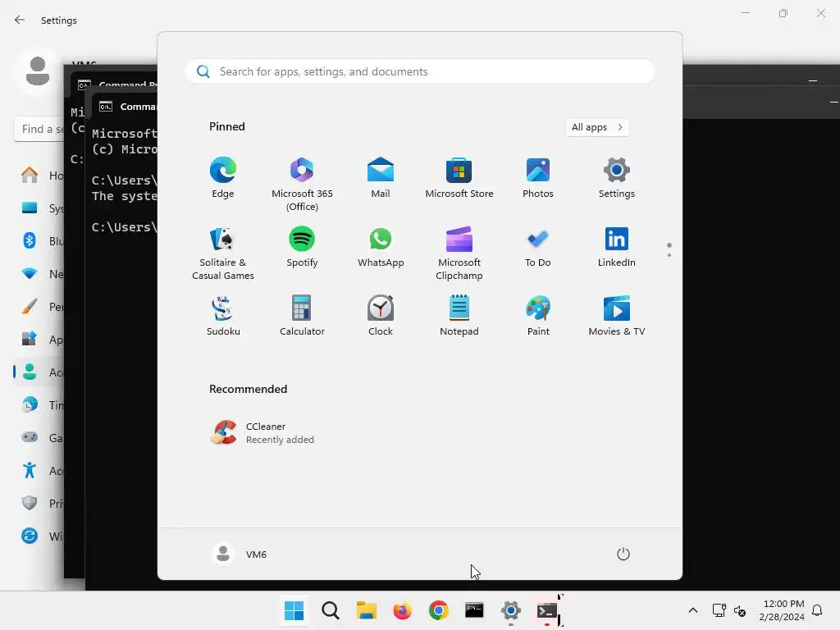Image resolution: width=840 pixels, height=630 pixels.
Task: Open Privacy shield item in Settings
Action: [x=40, y=503]
